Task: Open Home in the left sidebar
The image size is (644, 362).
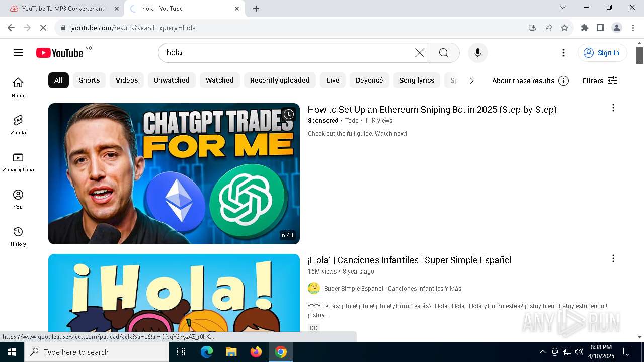Action: (x=18, y=87)
